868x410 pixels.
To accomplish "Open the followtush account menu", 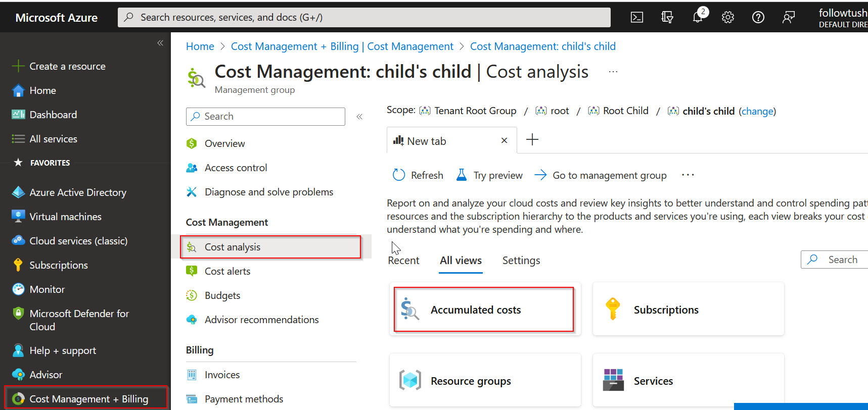I will [x=843, y=17].
